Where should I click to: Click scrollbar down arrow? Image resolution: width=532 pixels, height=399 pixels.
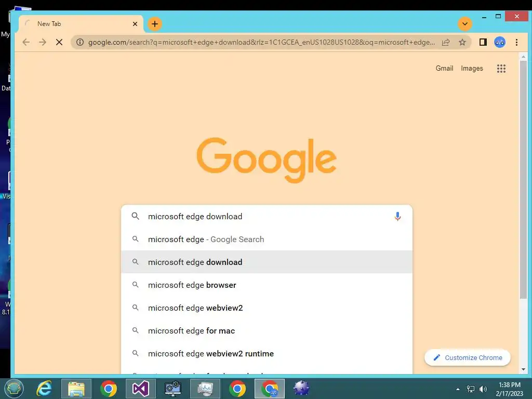click(523, 369)
